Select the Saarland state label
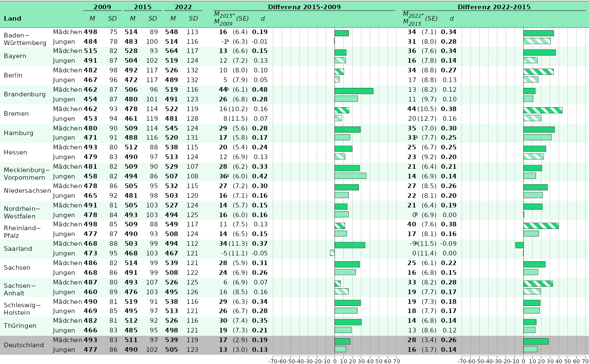The image size is (589, 364). [x=18, y=249]
